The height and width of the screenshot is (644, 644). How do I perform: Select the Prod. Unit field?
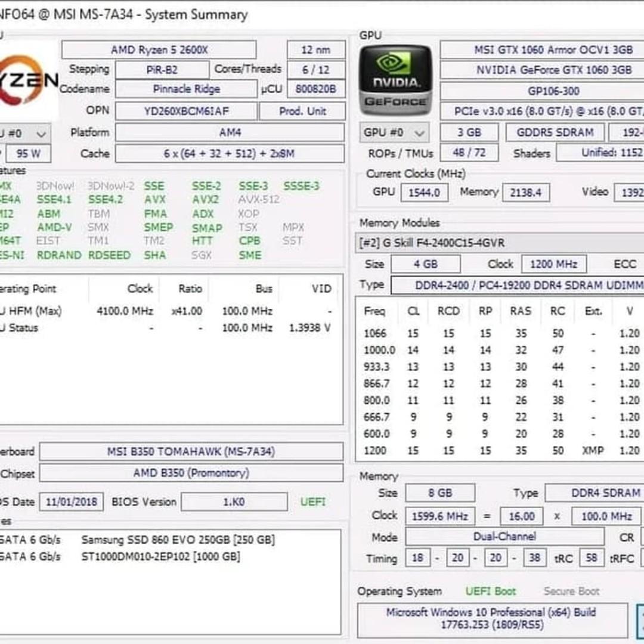(302, 112)
